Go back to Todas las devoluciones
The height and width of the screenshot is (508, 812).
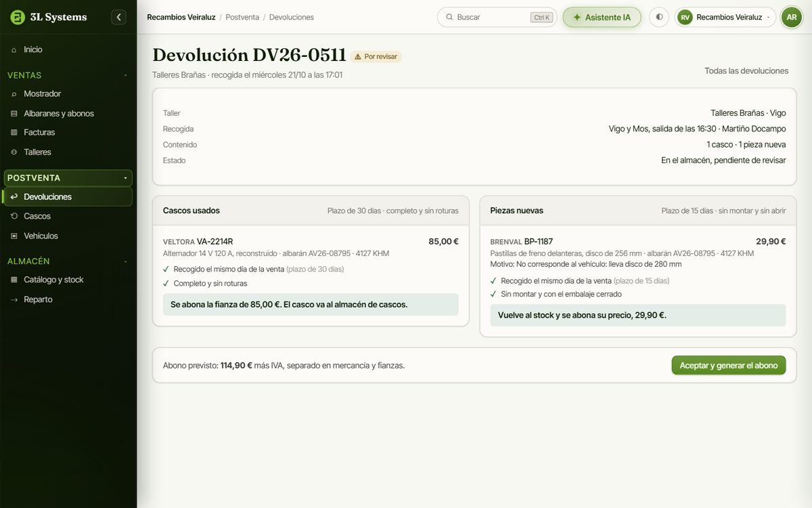[746, 70]
